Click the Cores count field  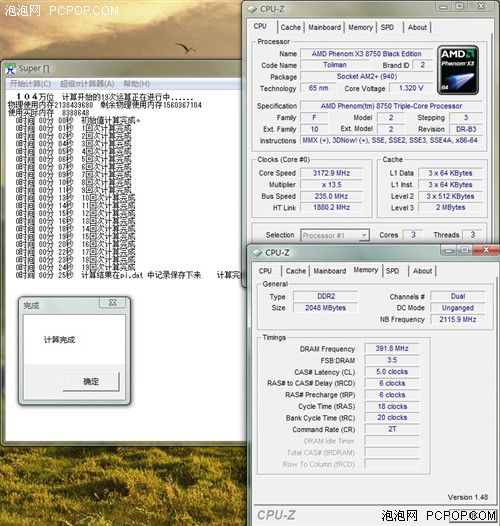413,235
